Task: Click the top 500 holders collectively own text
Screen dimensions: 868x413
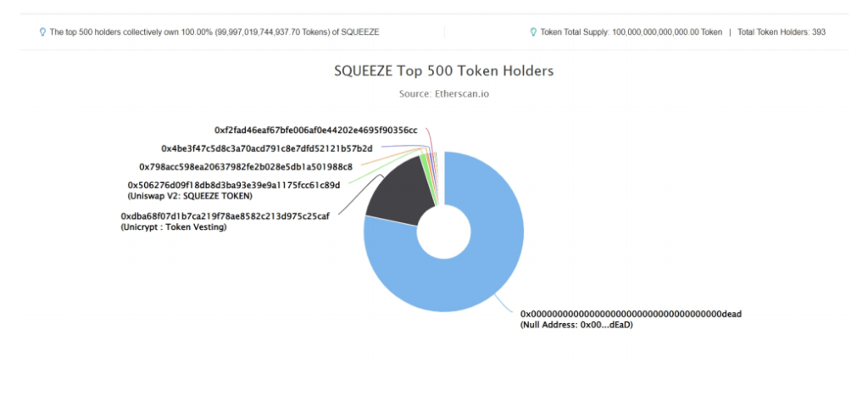Action: pos(214,32)
